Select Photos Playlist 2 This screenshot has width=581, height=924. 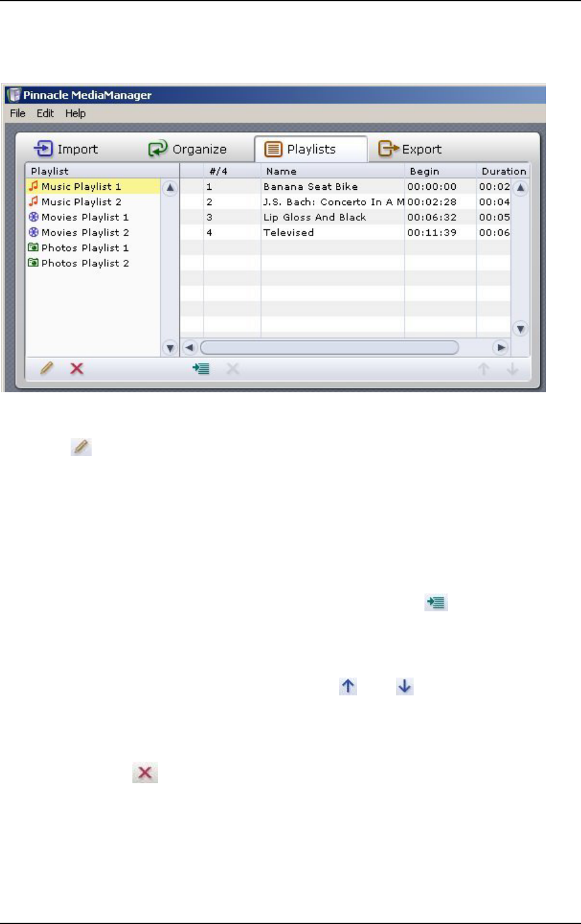click(93, 263)
